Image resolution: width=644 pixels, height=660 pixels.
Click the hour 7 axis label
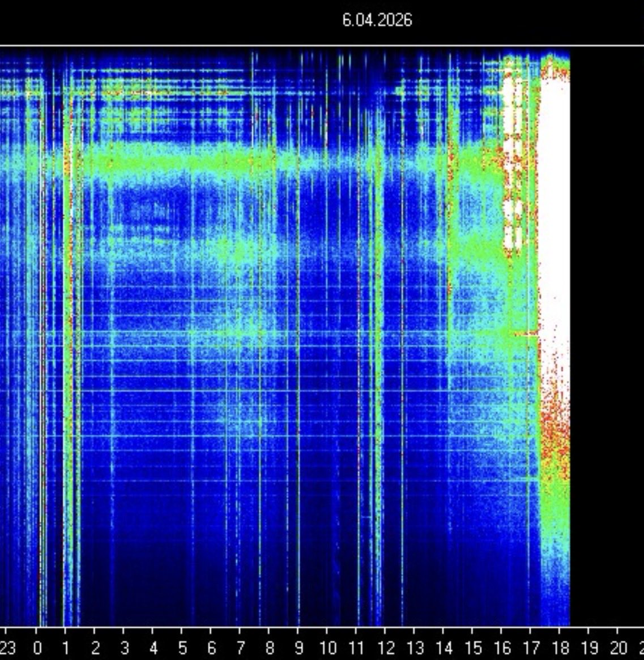241,648
